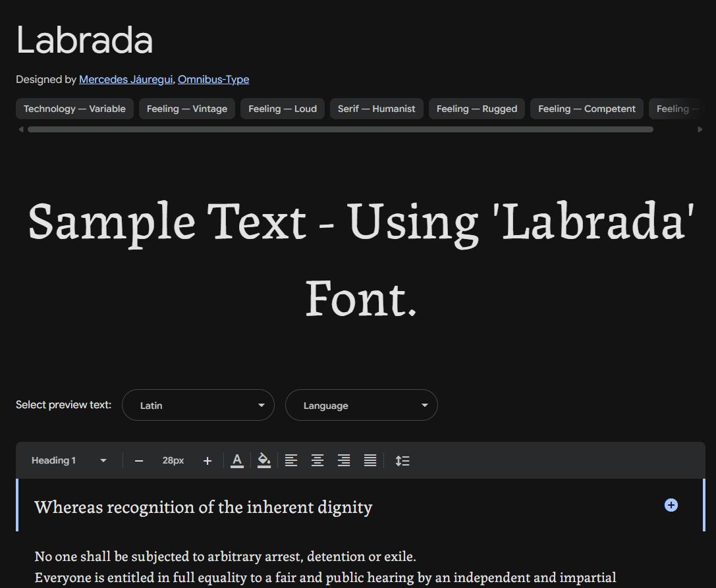The height and width of the screenshot is (588, 716).
Task: Align text left
Action: (x=291, y=461)
